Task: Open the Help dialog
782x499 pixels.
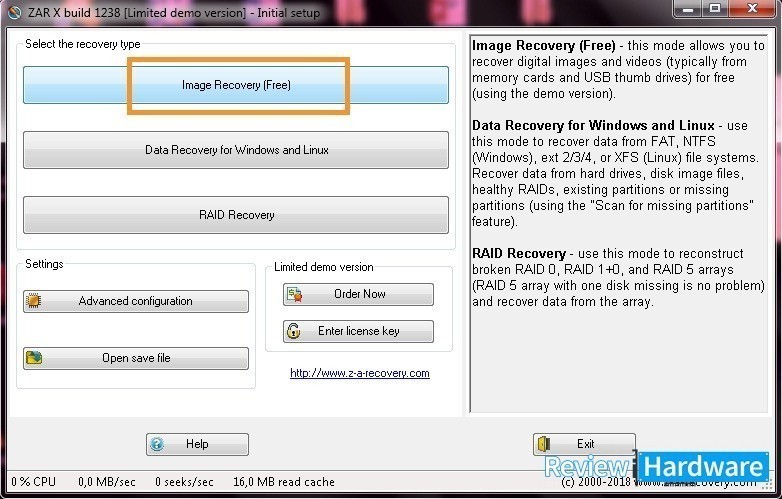Action: (197, 444)
